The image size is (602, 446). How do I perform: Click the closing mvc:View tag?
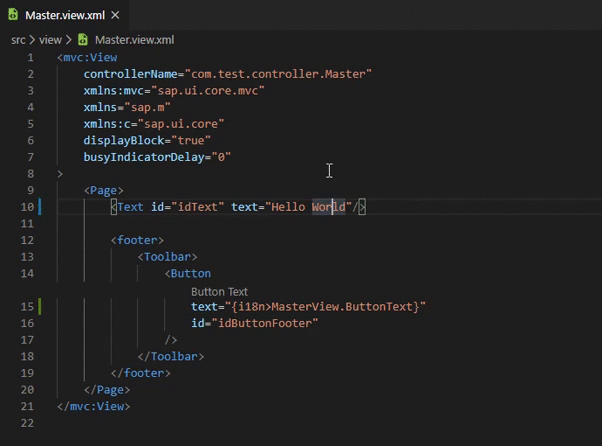point(94,406)
